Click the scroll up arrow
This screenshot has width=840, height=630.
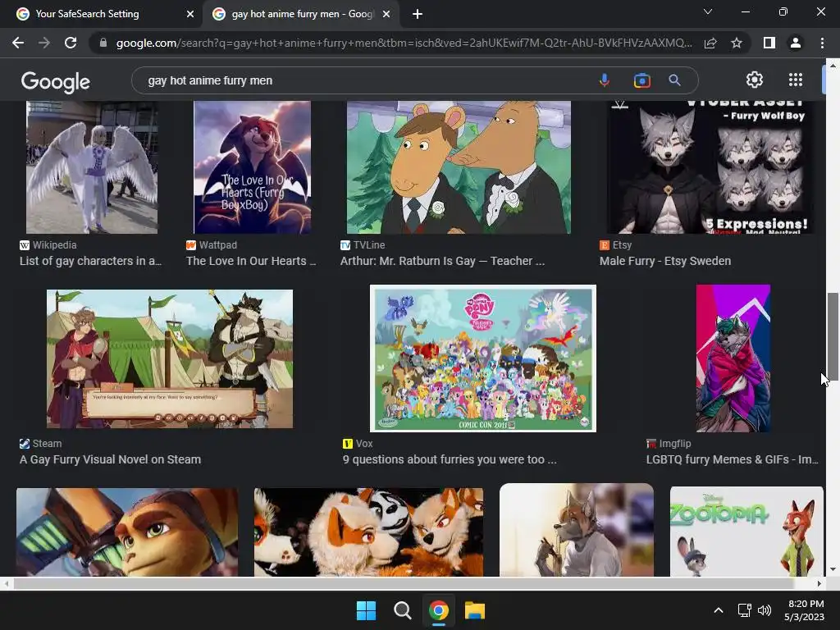click(x=833, y=66)
